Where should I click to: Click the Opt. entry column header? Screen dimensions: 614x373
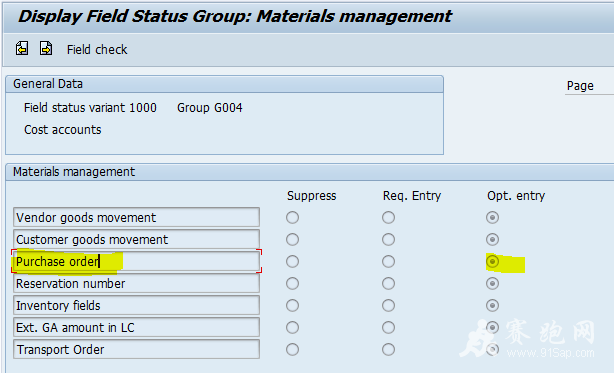point(516,196)
